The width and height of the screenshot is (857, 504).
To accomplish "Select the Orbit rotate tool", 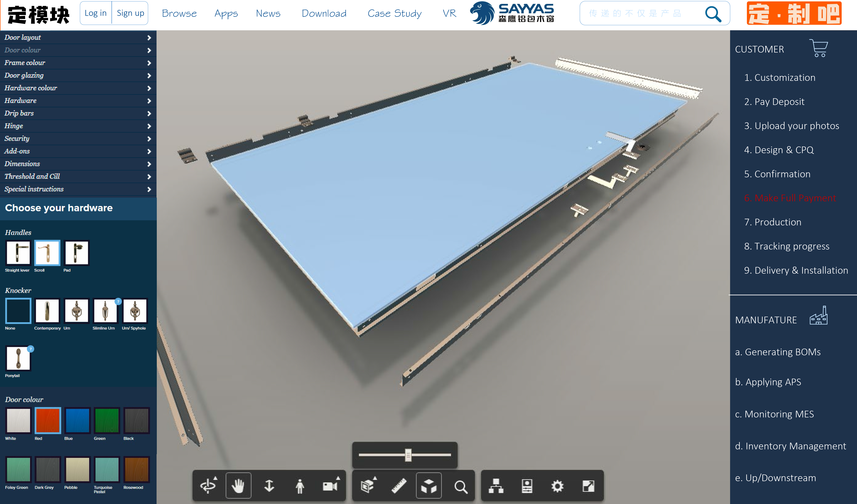I will click(208, 486).
